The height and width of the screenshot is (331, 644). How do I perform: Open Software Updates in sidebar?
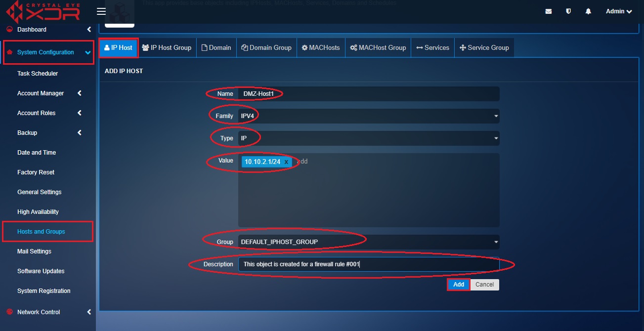41,271
